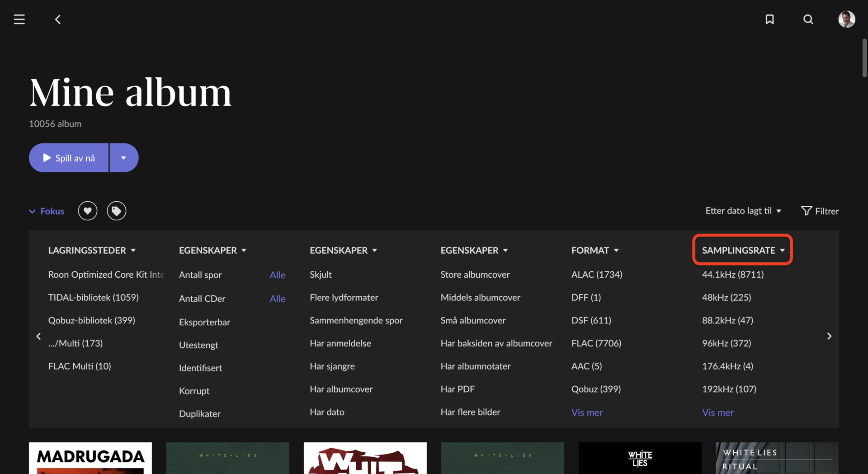Filter by 96kHz (372) sampling rate
The width and height of the screenshot is (868, 474).
point(726,343)
